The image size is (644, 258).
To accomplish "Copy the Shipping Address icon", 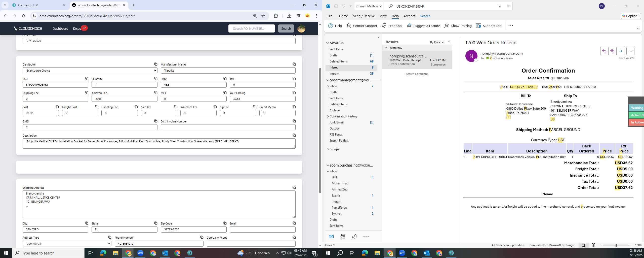I will [x=294, y=187].
